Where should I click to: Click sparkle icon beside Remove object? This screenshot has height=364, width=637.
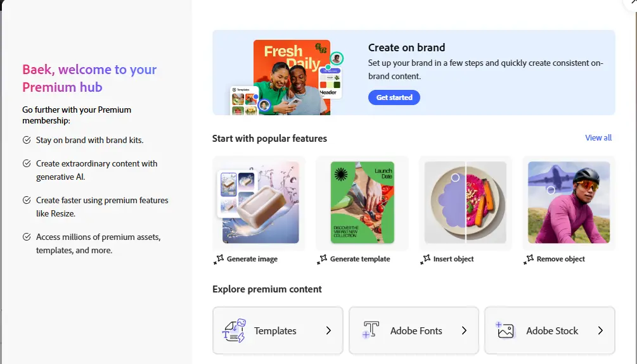click(x=529, y=260)
